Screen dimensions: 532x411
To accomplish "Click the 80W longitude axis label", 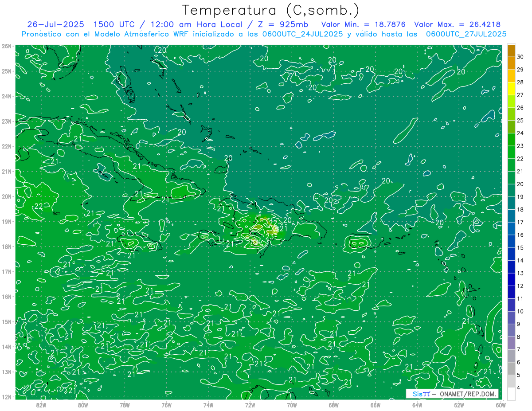I will [x=83, y=405].
